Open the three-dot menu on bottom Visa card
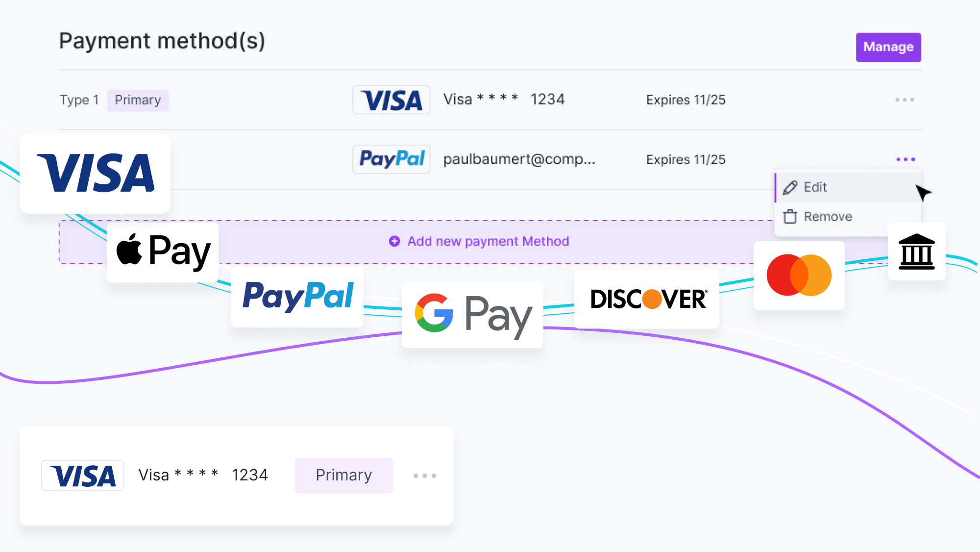This screenshot has height=552, width=980. (x=424, y=476)
